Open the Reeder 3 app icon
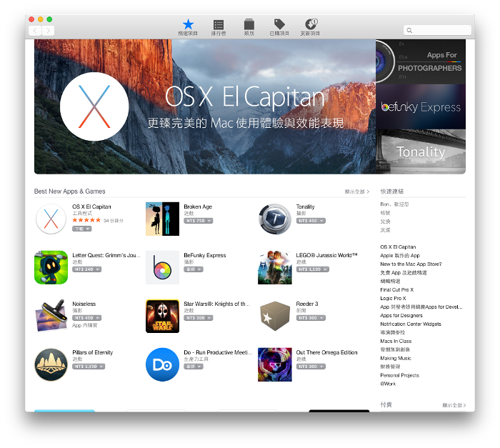 [x=274, y=316]
